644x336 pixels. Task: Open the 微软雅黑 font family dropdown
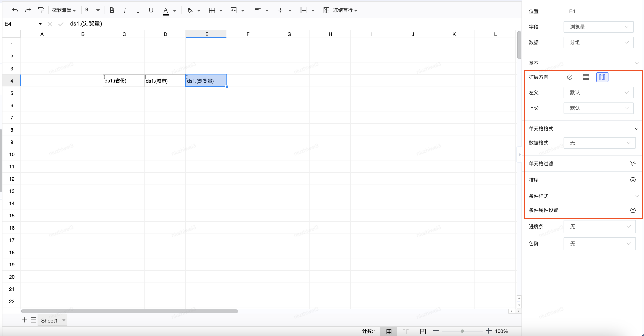[64, 10]
